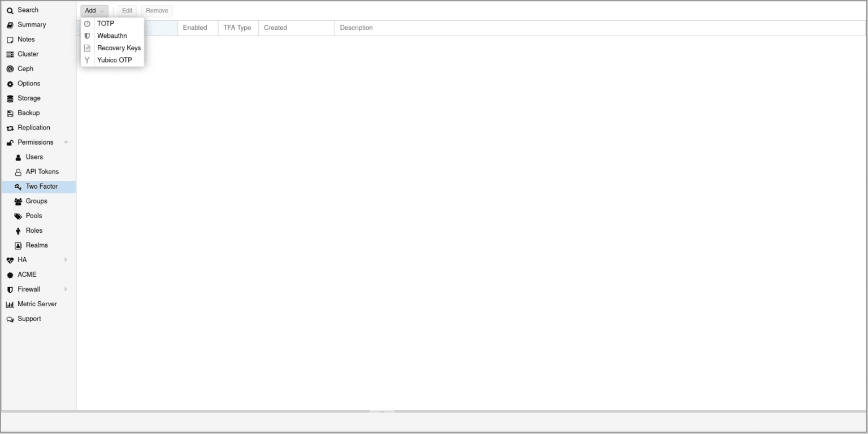Open the Metric Server section
The image size is (868, 434).
tap(38, 304)
